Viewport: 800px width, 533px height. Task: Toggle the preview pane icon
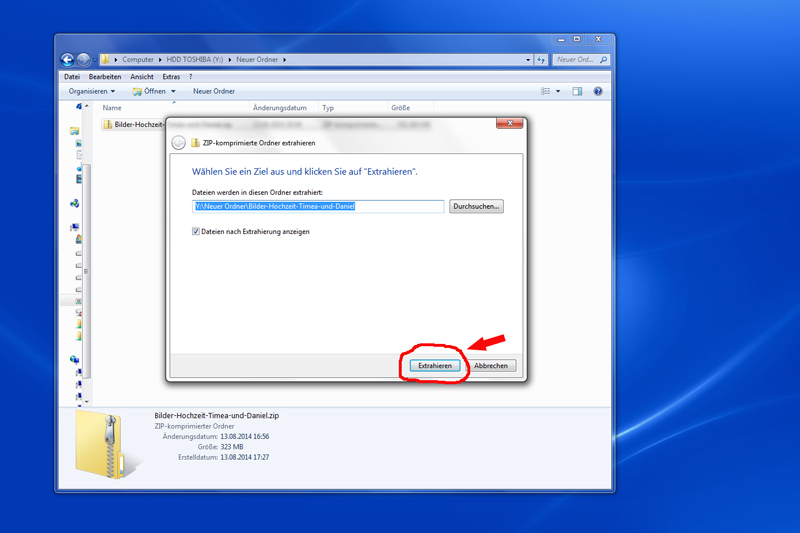[577, 91]
